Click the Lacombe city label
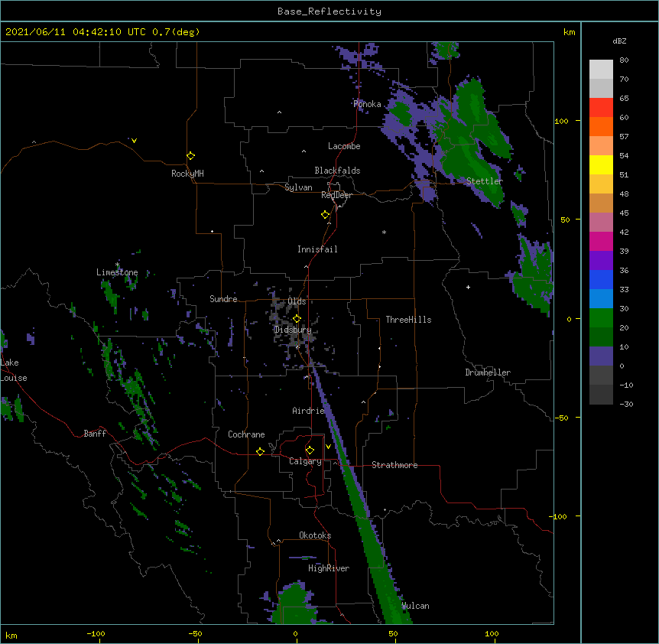The image size is (659, 644). tap(344, 146)
